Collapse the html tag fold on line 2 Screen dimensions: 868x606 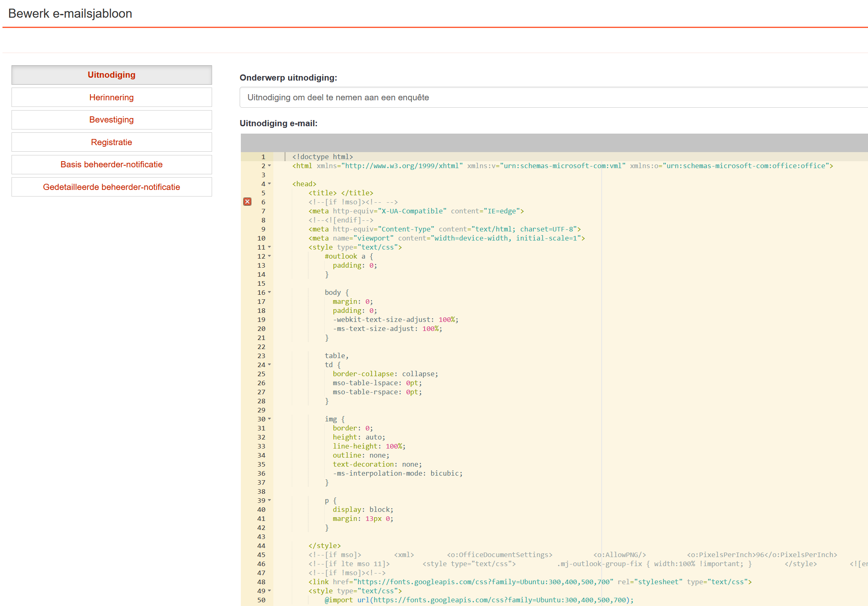coord(270,166)
